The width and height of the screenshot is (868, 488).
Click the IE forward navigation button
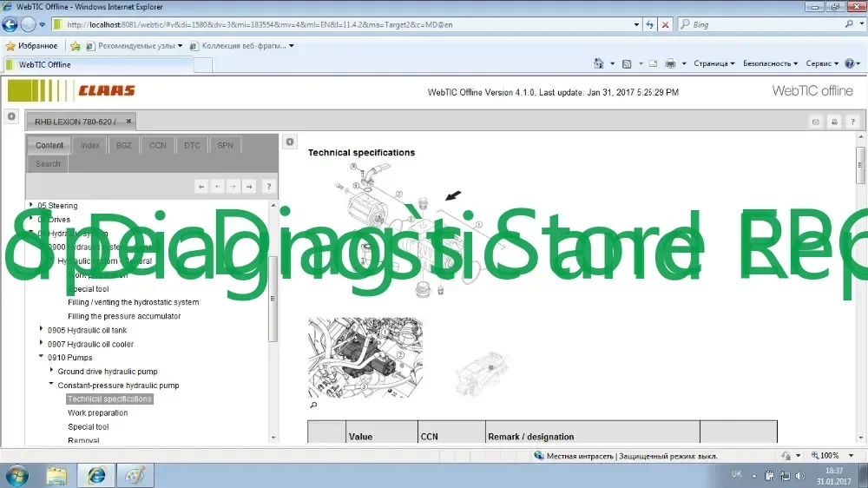coord(28,24)
